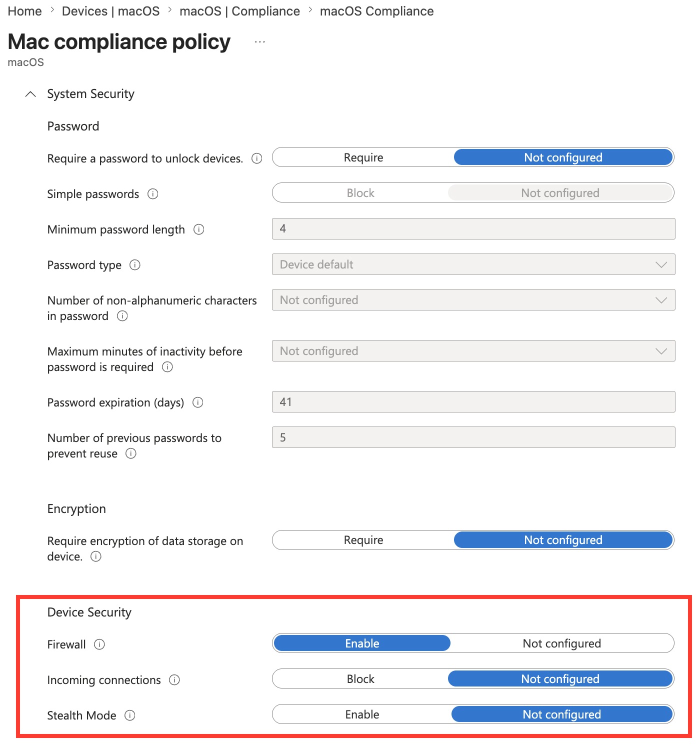Go to Home in the breadcrumb

pos(25,11)
